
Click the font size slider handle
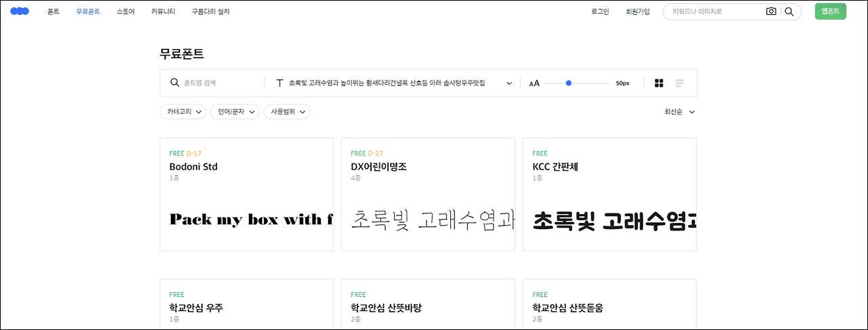(568, 83)
